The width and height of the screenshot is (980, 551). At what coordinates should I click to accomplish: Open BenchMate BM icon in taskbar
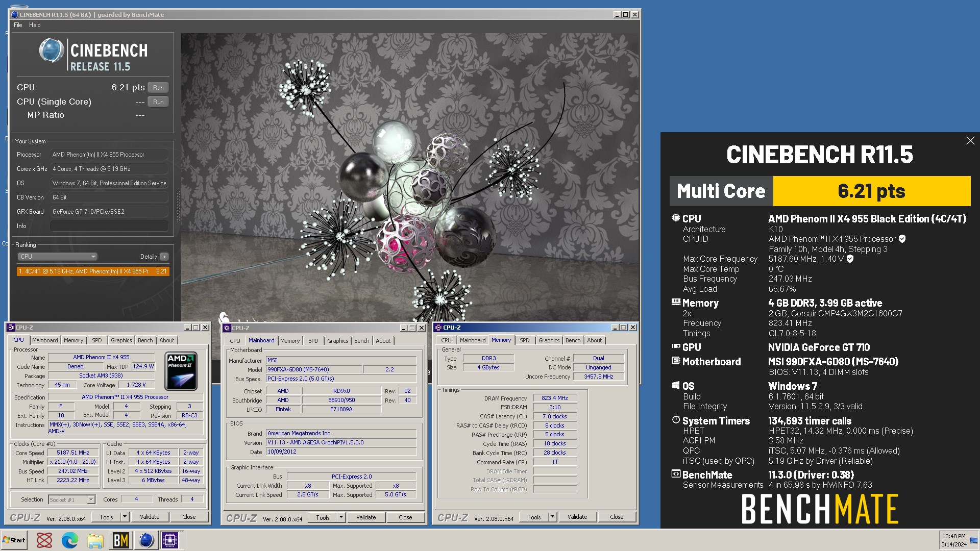tap(121, 540)
